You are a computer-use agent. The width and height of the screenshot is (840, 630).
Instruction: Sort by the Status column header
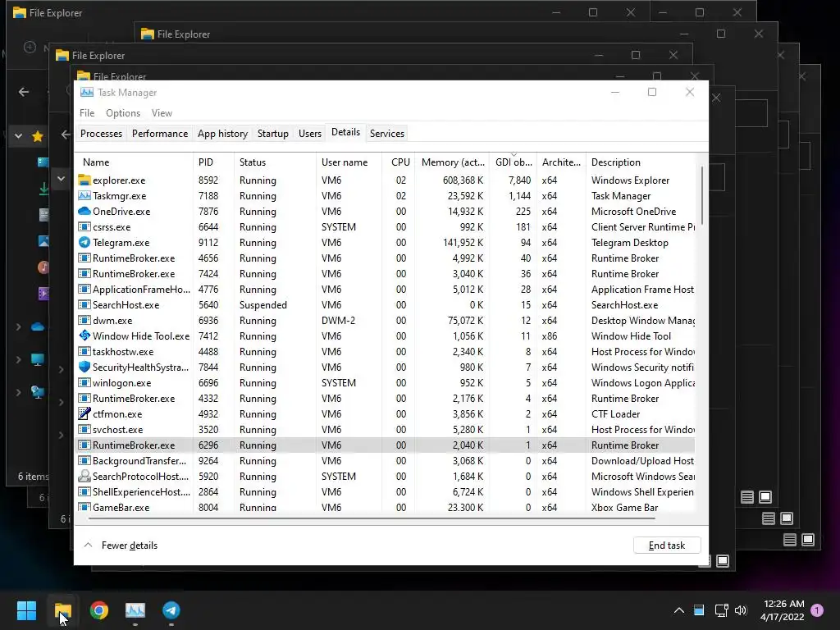(x=275, y=162)
